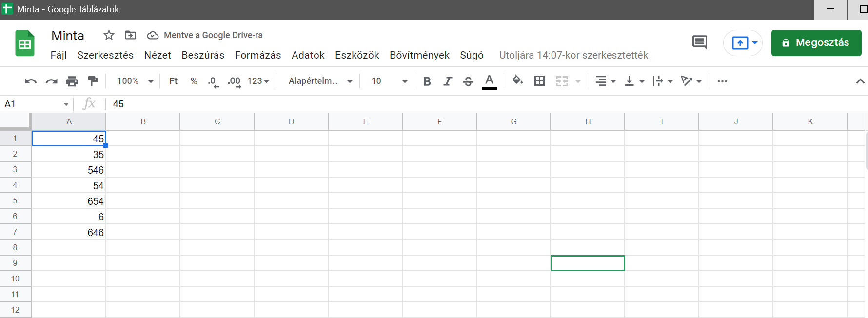
Task: Toggle strikethrough formatting
Action: [x=468, y=81]
